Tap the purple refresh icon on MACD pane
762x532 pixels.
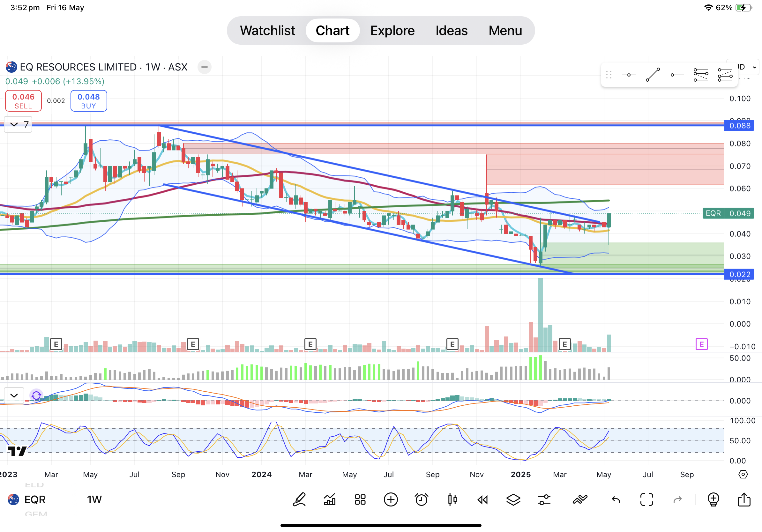pyautogui.click(x=36, y=395)
